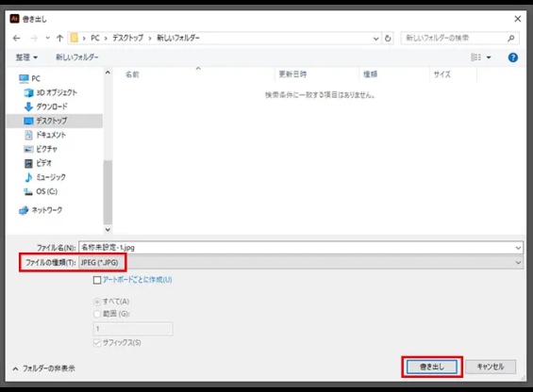Refresh the folder view

pos(388,39)
